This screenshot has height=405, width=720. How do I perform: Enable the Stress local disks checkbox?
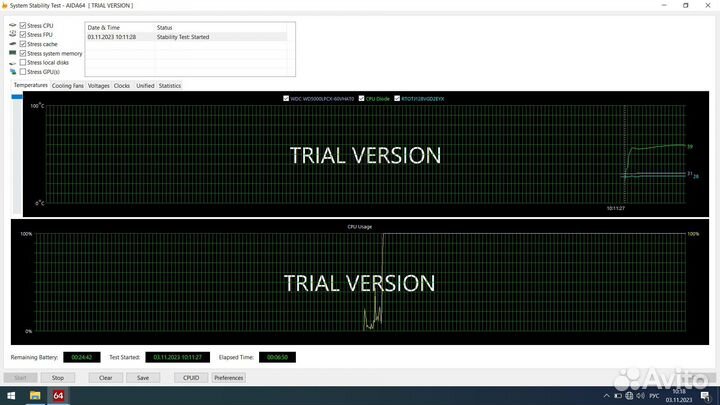22,62
